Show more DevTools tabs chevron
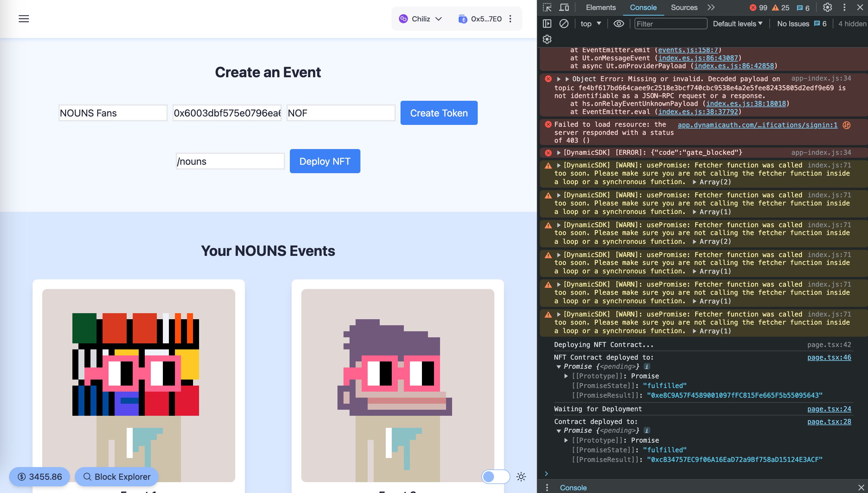Screen dimensions: 868x493 [x=711, y=8]
